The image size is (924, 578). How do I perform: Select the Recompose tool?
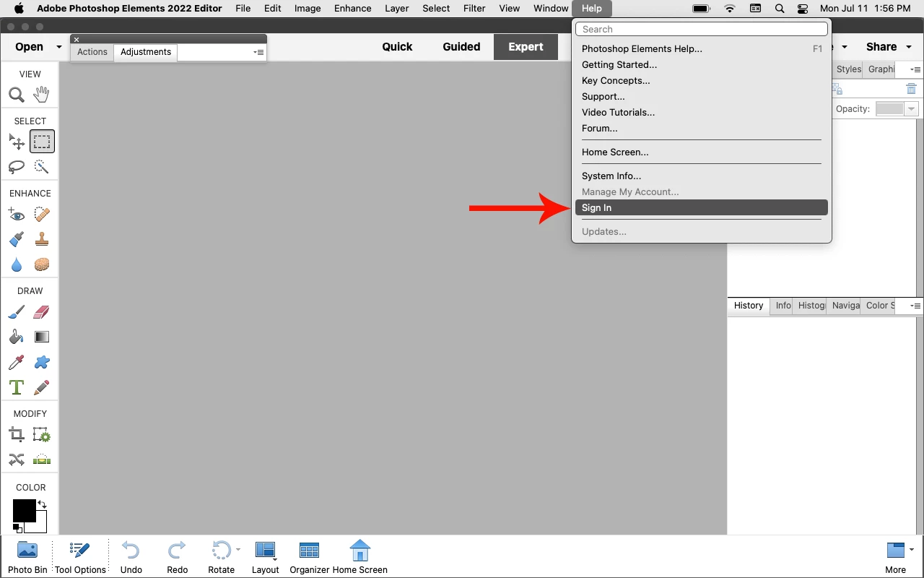(42, 435)
